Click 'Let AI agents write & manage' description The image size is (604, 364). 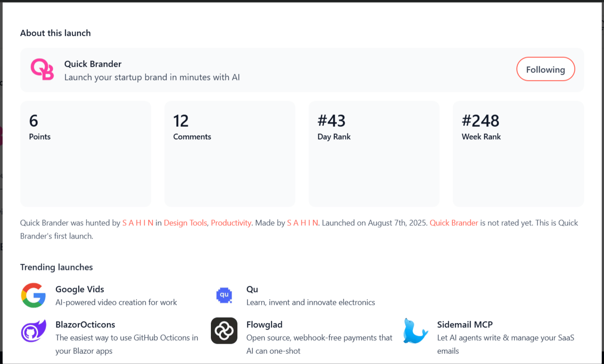[506, 345]
